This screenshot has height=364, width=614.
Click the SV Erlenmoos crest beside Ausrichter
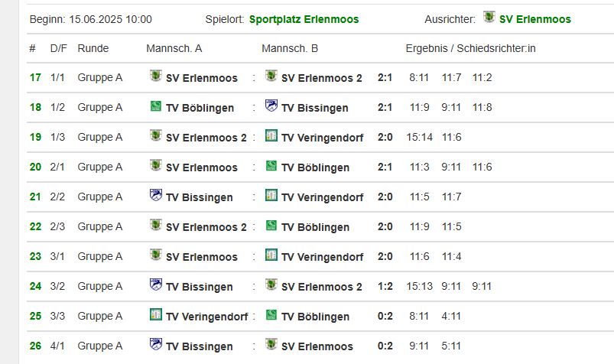point(489,18)
